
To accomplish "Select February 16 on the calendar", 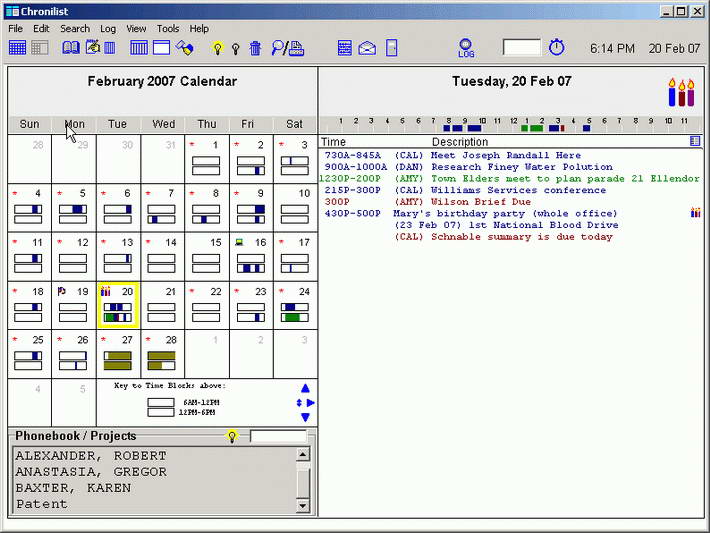I will tap(251, 256).
